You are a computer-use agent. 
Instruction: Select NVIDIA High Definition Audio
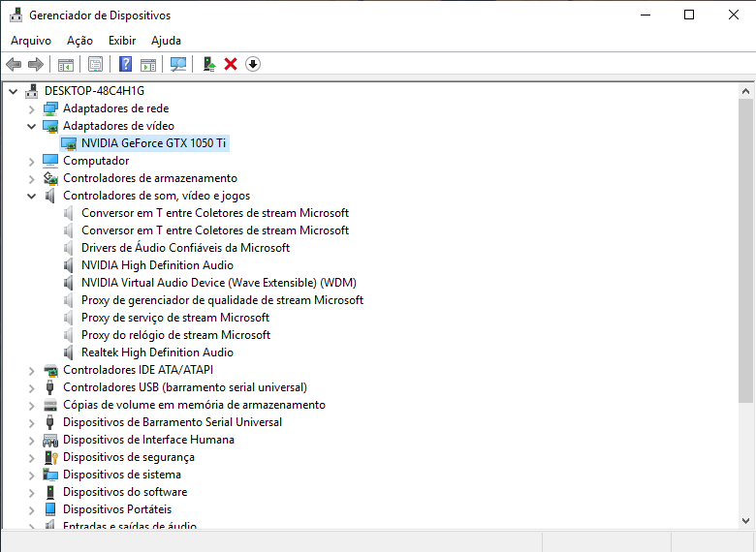pyautogui.click(x=157, y=265)
